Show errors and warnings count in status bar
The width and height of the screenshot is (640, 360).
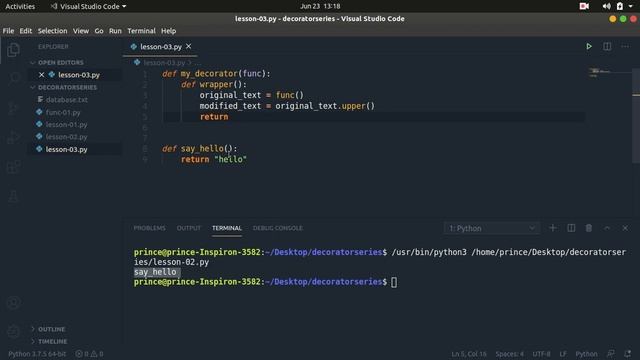point(89,354)
